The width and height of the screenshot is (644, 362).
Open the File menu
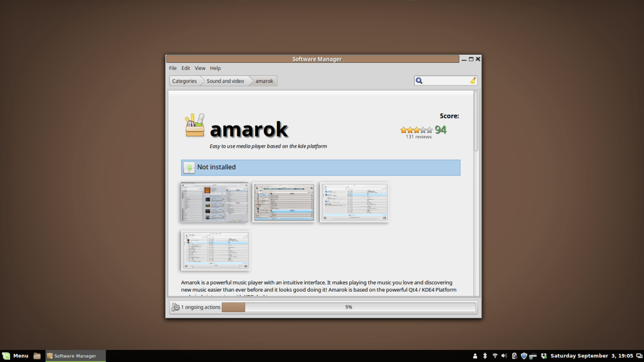[x=173, y=68]
